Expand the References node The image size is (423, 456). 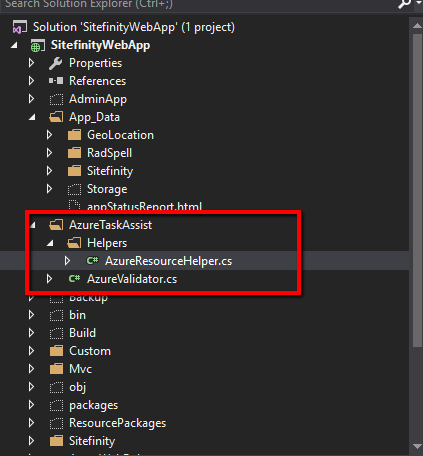pos(31,81)
